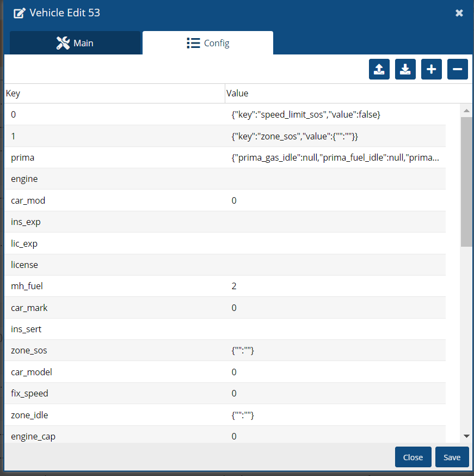Close dialog using the X icon

459,13
